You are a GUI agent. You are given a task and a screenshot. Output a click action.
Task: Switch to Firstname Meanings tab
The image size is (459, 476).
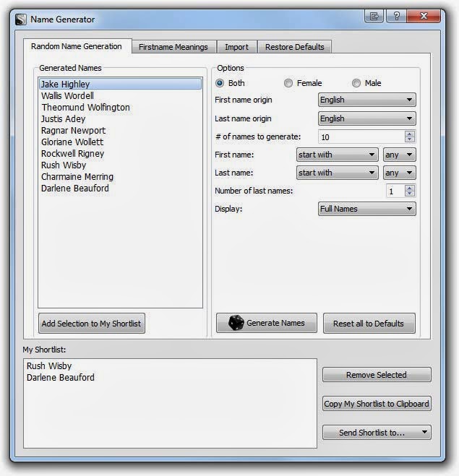173,47
